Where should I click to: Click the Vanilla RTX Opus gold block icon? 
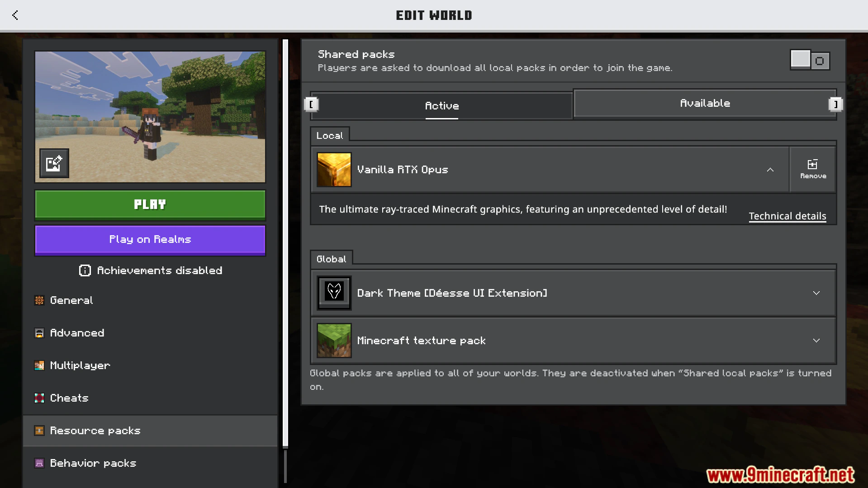334,170
